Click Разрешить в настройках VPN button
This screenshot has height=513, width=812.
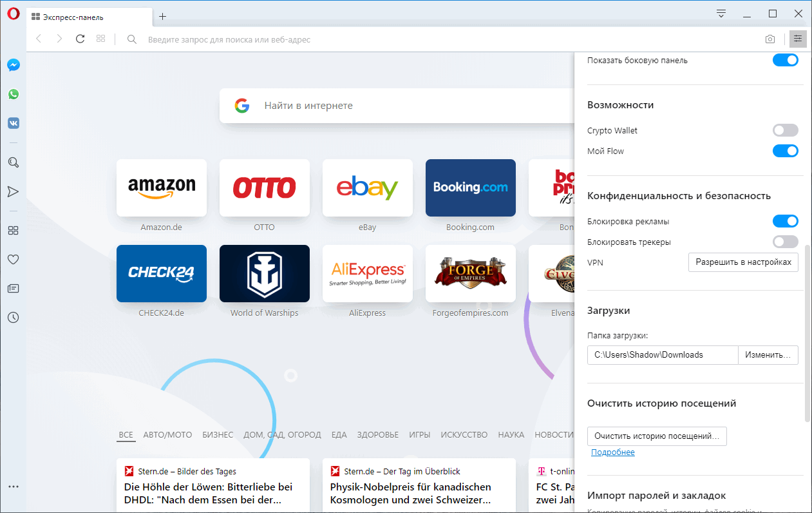tap(743, 262)
